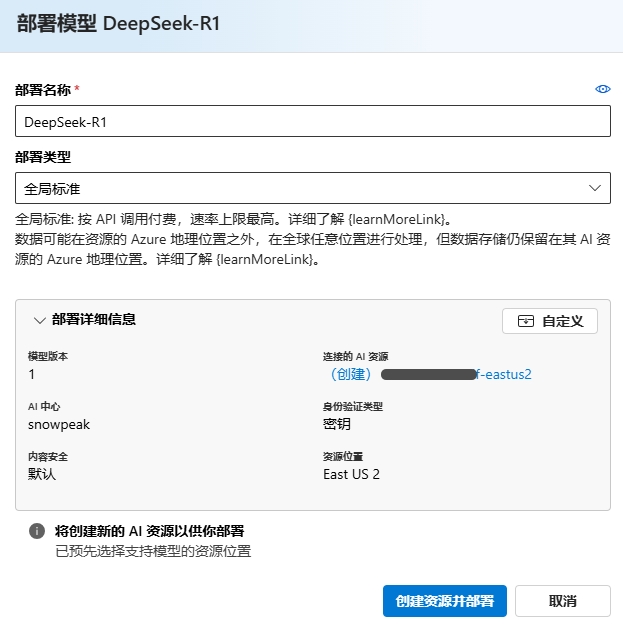Image resolution: width=623 pixels, height=631 pixels.
Task: Click the 身份验证类型 label
Action: pyautogui.click(x=353, y=406)
